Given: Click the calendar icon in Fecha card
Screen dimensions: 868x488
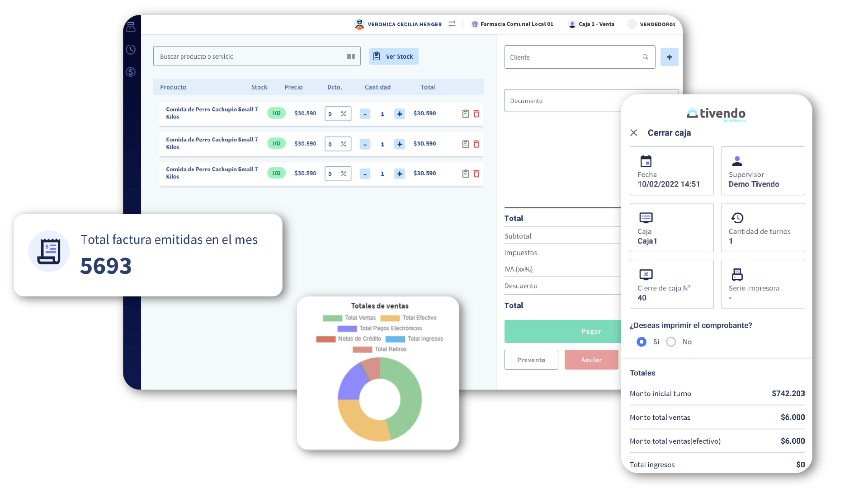Looking at the screenshot, I should 646,161.
